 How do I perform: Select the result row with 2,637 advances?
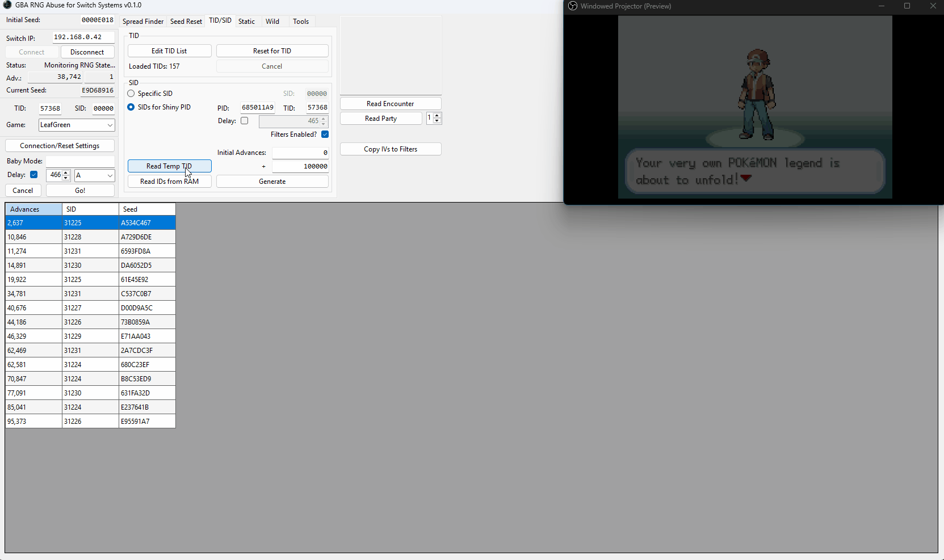(90, 223)
